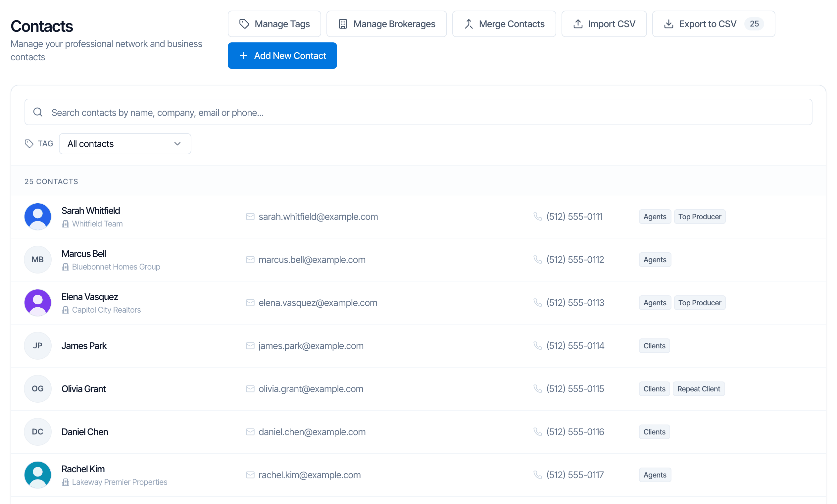This screenshot has width=837, height=504.
Task: Click the mail icon for Sarah Whitfield
Action: [250, 217]
